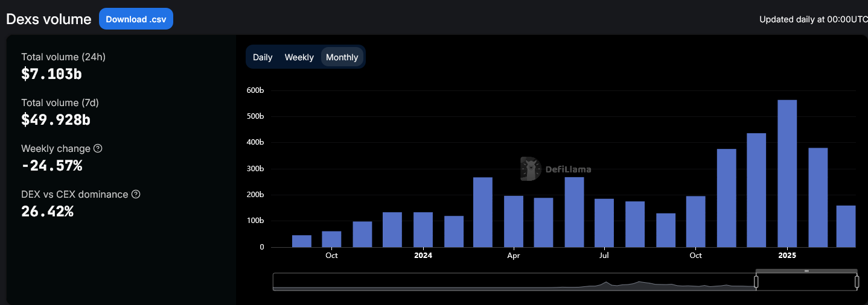868x305 pixels.
Task: Click the Dexs volume heading
Action: 48,19
